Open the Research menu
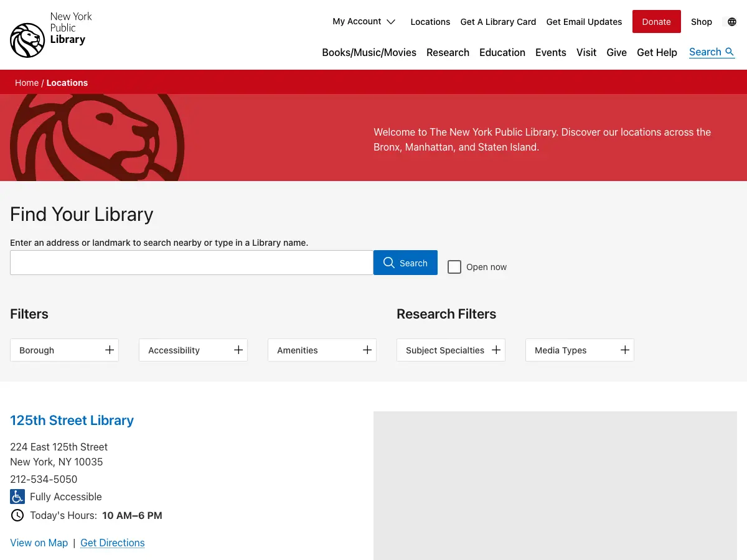This screenshot has width=747, height=560. point(448,52)
